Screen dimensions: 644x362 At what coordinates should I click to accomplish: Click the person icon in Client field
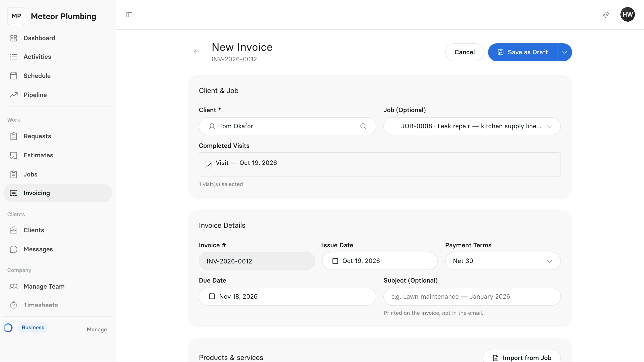(212, 126)
